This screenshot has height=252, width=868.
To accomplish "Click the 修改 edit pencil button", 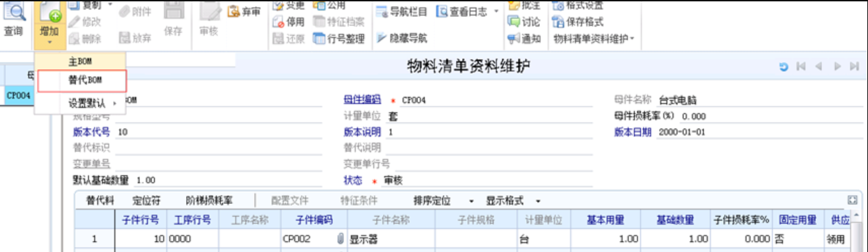I will point(85,22).
